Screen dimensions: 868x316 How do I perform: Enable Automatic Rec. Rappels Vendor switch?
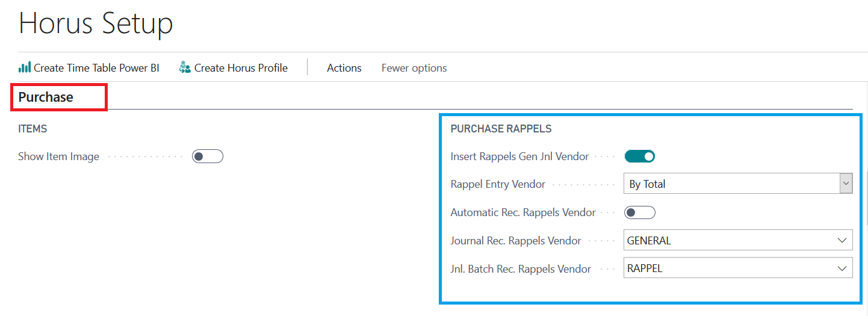coord(639,212)
